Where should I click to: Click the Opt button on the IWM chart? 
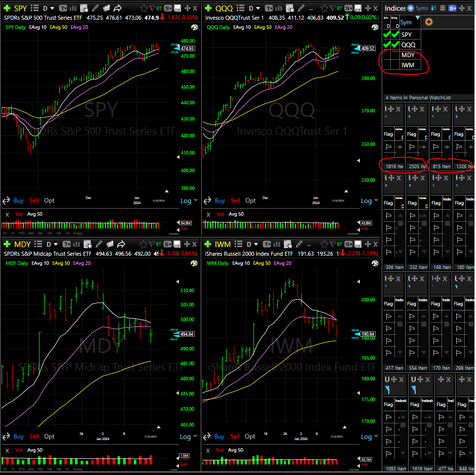click(x=249, y=437)
